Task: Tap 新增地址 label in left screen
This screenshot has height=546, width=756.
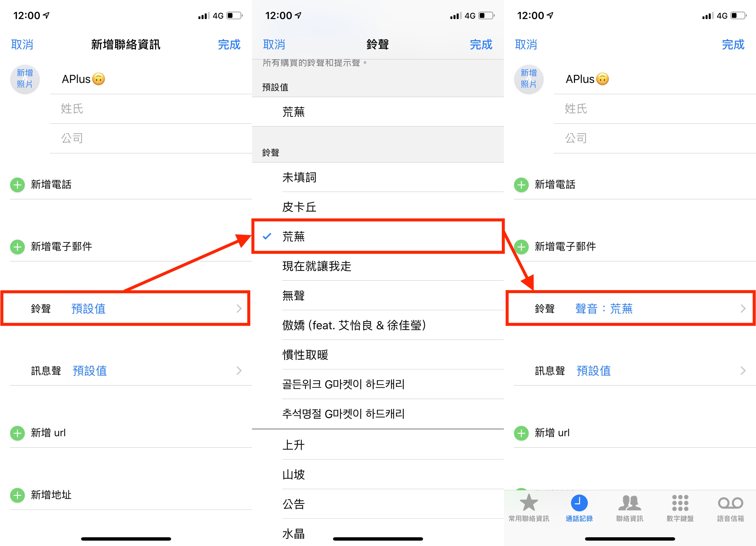Action: (51, 495)
